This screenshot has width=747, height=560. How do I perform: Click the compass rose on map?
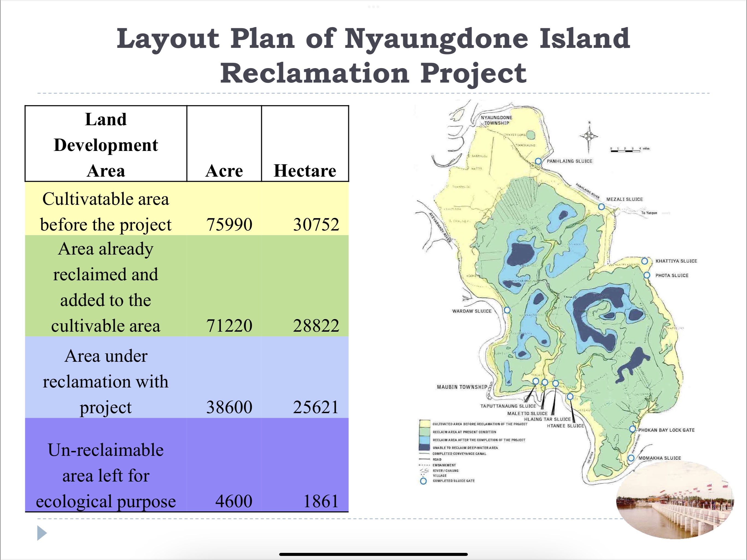[x=589, y=136]
